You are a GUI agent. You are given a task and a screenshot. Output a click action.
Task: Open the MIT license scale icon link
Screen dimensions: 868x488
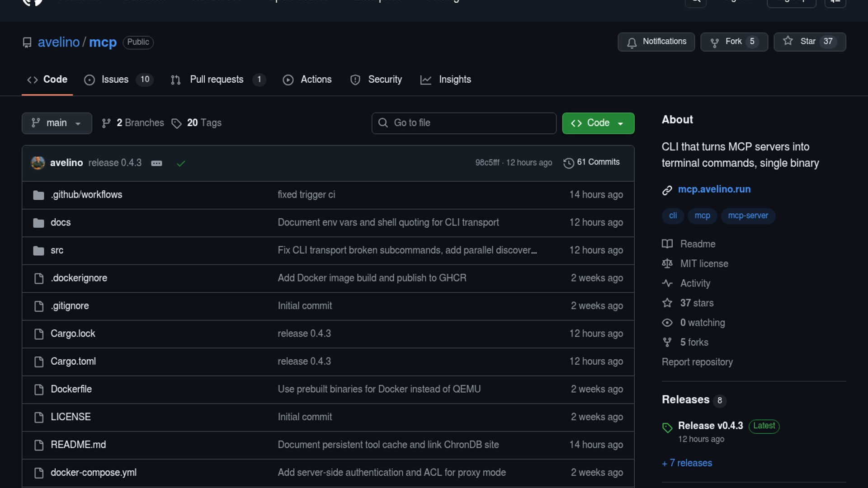(667, 263)
